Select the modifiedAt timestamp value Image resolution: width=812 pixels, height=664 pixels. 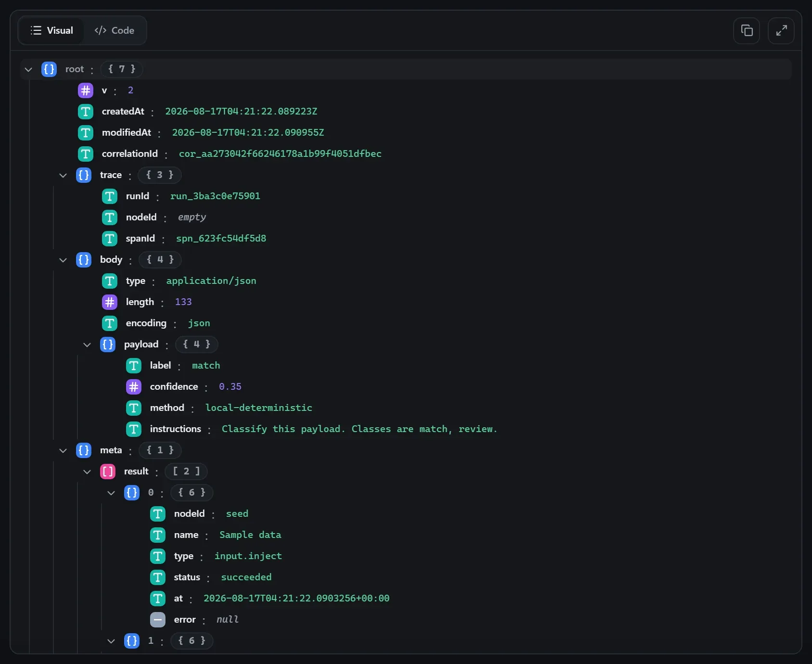[x=248, y=133]
